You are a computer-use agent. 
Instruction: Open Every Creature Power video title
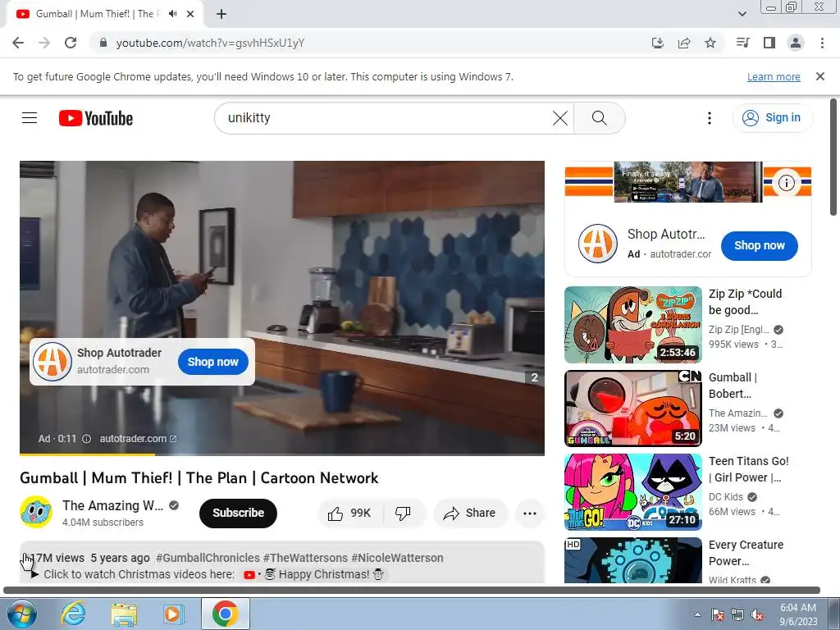[746, 553]
